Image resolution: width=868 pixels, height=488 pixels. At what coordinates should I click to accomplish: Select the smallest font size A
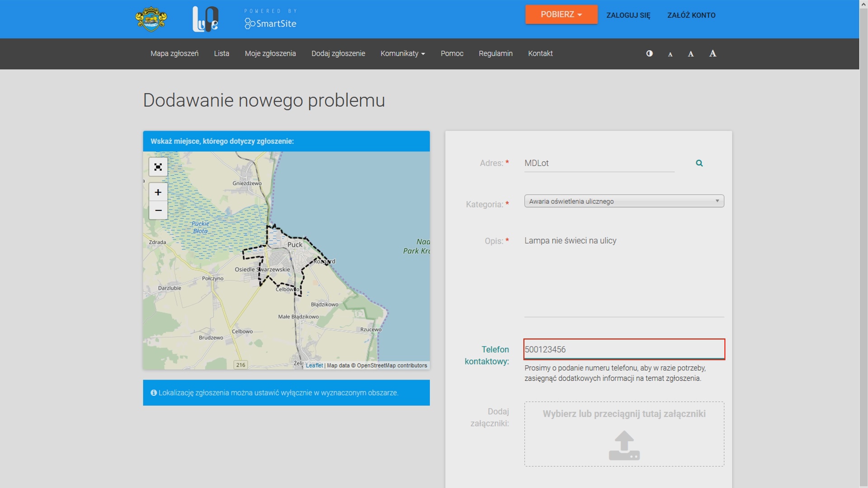tap(670, 54)
